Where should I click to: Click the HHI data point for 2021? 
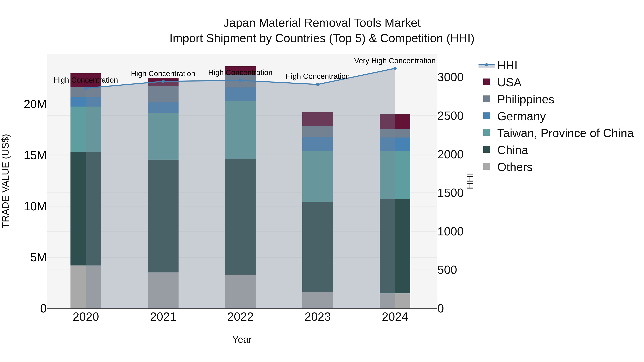[x=163, y=82]
